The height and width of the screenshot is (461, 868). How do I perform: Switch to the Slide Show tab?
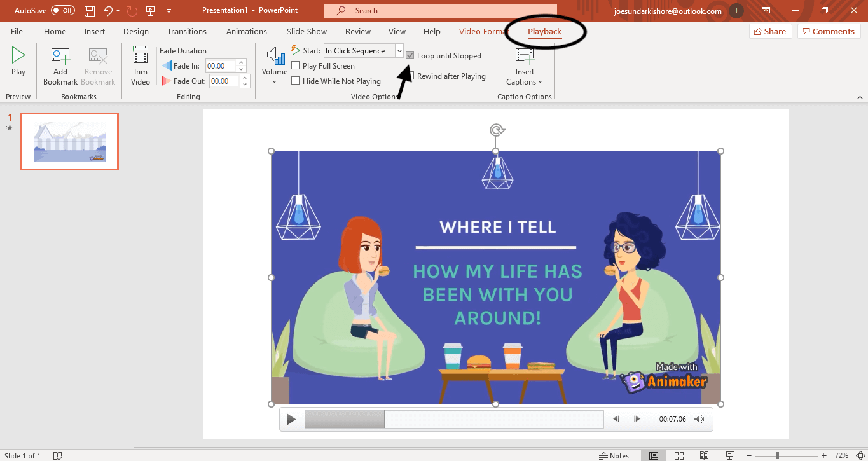tap(307, 31)
